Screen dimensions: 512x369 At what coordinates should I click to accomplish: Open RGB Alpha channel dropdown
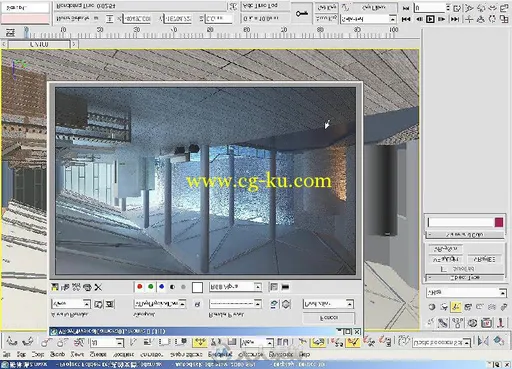(x=235, y=286)
